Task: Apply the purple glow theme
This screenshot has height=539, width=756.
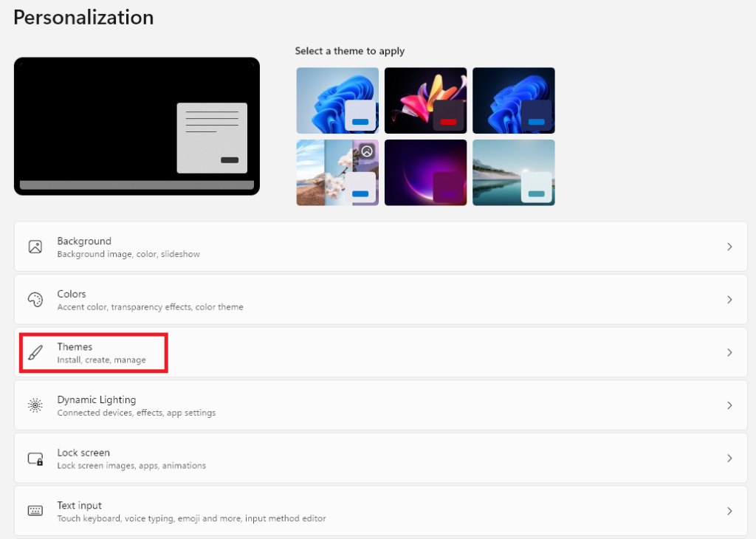Action: click(426, 173)
